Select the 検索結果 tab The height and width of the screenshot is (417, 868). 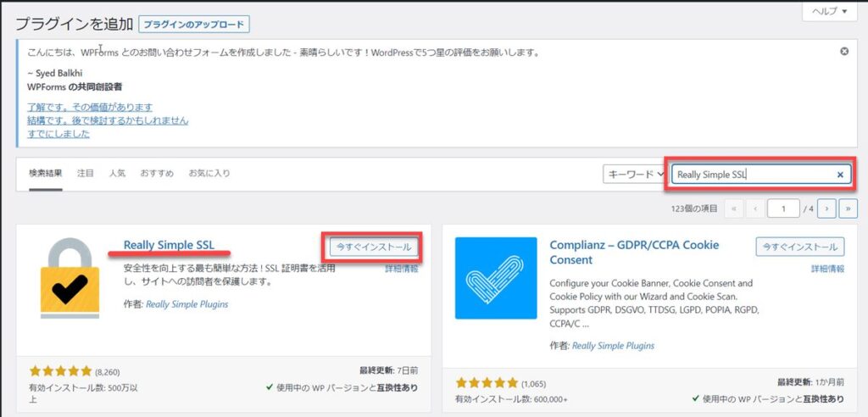click(46, 174)
